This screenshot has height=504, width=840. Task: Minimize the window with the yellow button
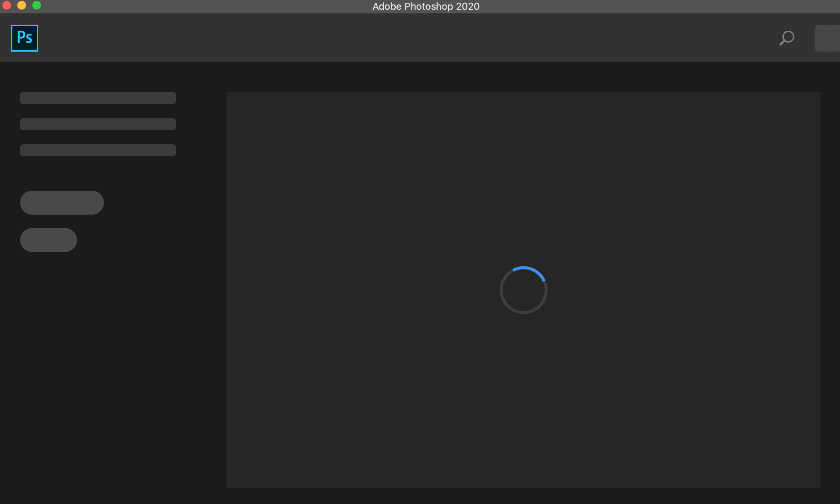[x=22, y=5]
